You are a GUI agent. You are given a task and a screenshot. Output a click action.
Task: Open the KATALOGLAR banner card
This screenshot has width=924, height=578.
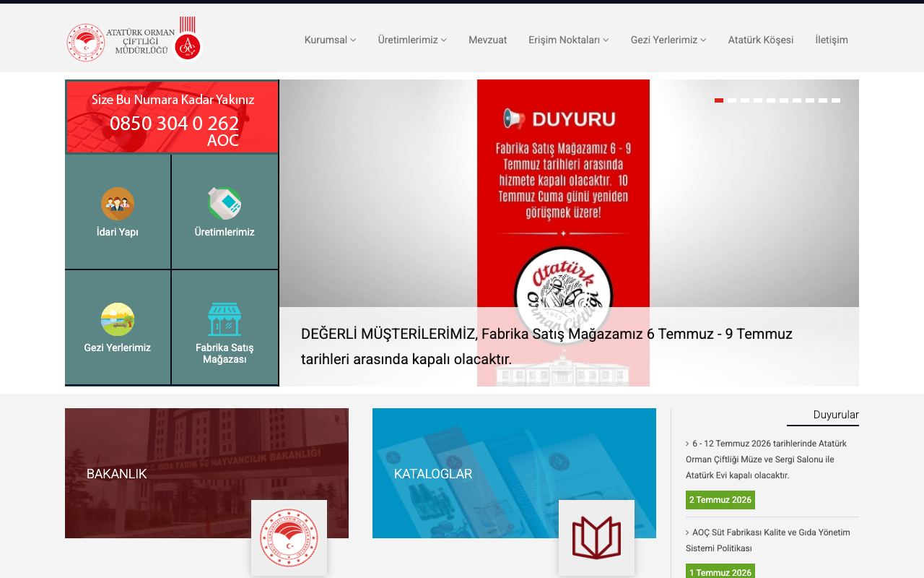(x=514, y=473)
